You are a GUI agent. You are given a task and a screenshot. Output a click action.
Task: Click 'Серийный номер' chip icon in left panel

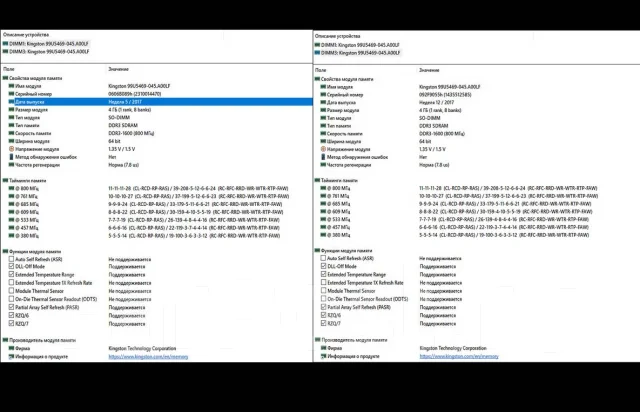(11, 94)
